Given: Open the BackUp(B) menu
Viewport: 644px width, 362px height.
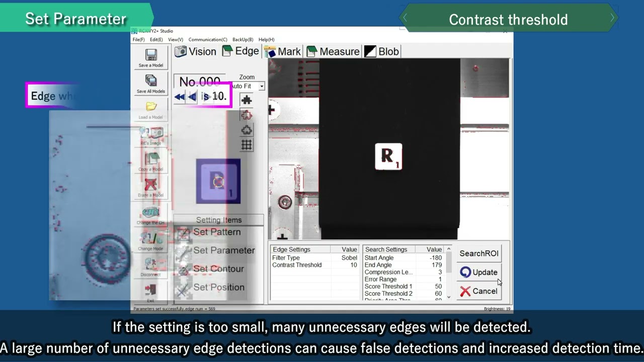Looking at the screenshot, I should pos(243,40).
